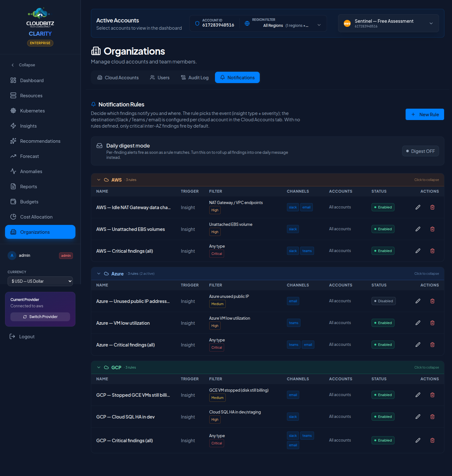Screen dimensions: 452x476
Task: Click the Azure group's Click to collapse text
Action: click(x=426, y=274)
